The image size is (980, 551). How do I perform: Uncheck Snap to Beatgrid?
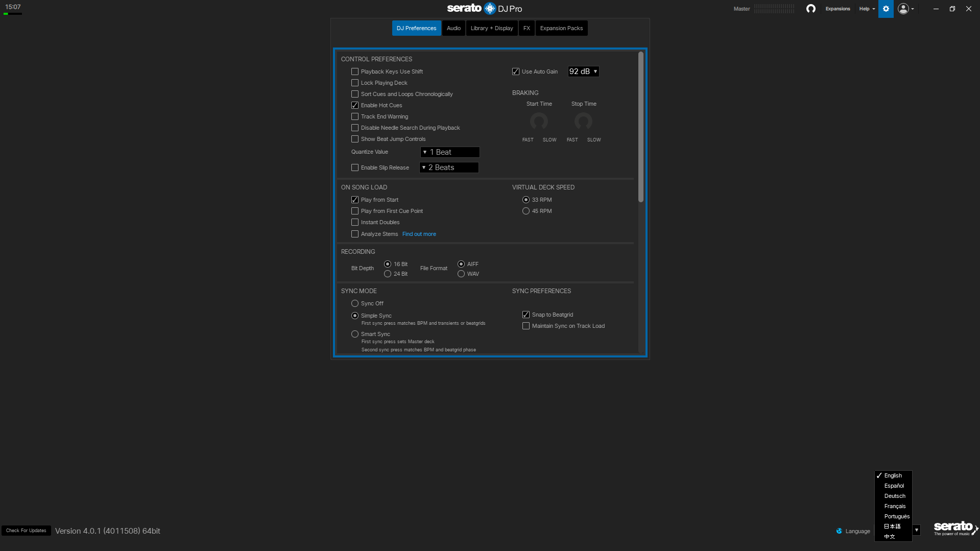pyautogui.click(x=526, y=315)
